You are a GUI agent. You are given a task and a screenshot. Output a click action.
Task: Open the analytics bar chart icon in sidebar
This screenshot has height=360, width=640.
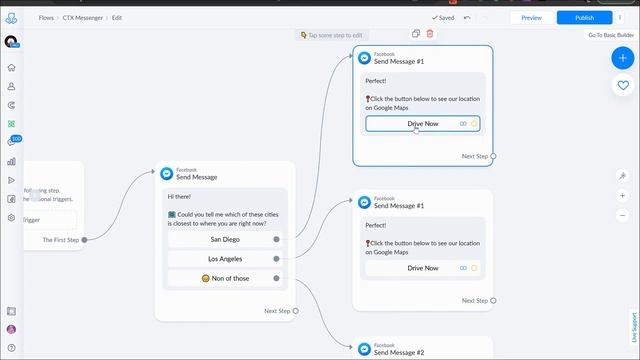tap(11, 162)
